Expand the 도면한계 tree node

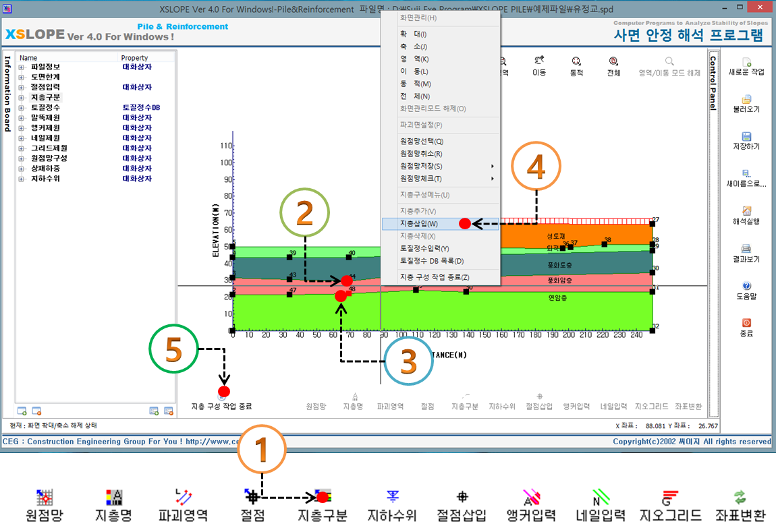(22, 77)
